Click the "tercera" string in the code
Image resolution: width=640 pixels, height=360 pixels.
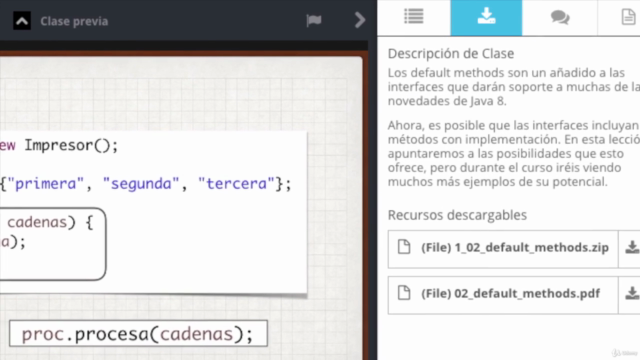pyautogui.click(x=236, y=184)
